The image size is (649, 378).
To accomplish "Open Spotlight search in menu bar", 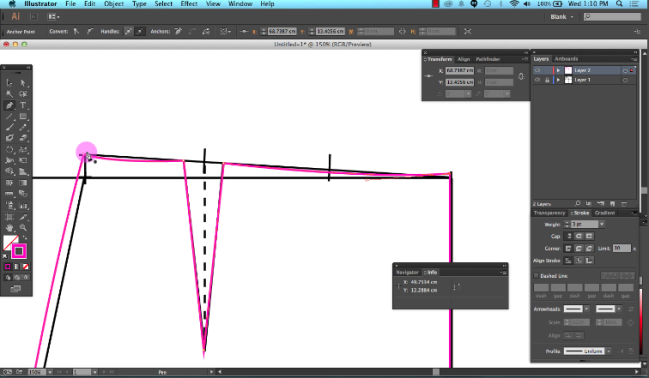I will click(x=619, y=4).
